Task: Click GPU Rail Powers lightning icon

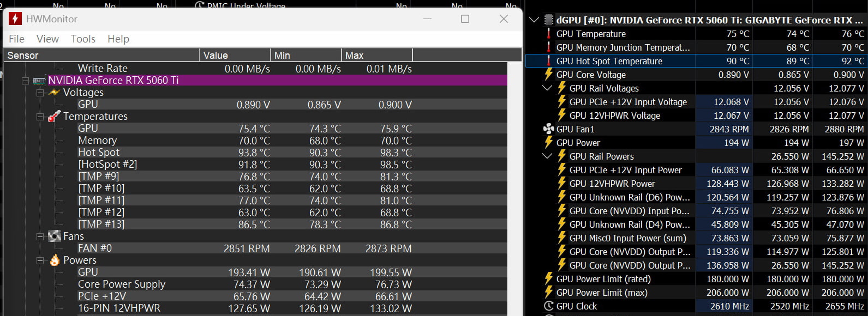Action: pos(562,156)
